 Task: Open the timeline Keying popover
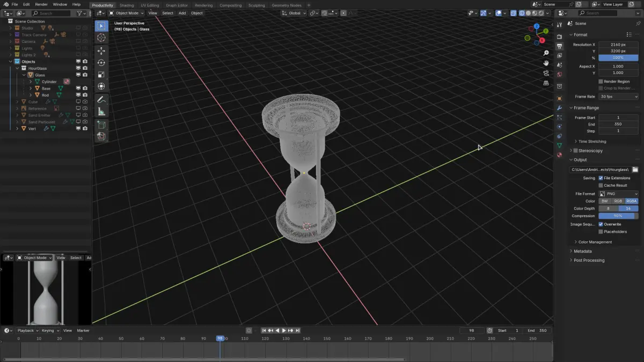pos(49,330)
